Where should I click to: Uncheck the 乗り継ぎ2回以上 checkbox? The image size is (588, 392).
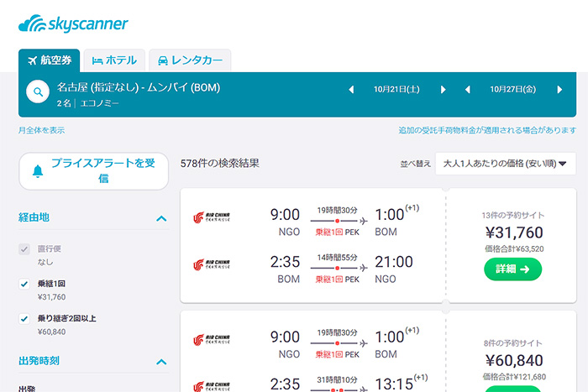point(24,319)
